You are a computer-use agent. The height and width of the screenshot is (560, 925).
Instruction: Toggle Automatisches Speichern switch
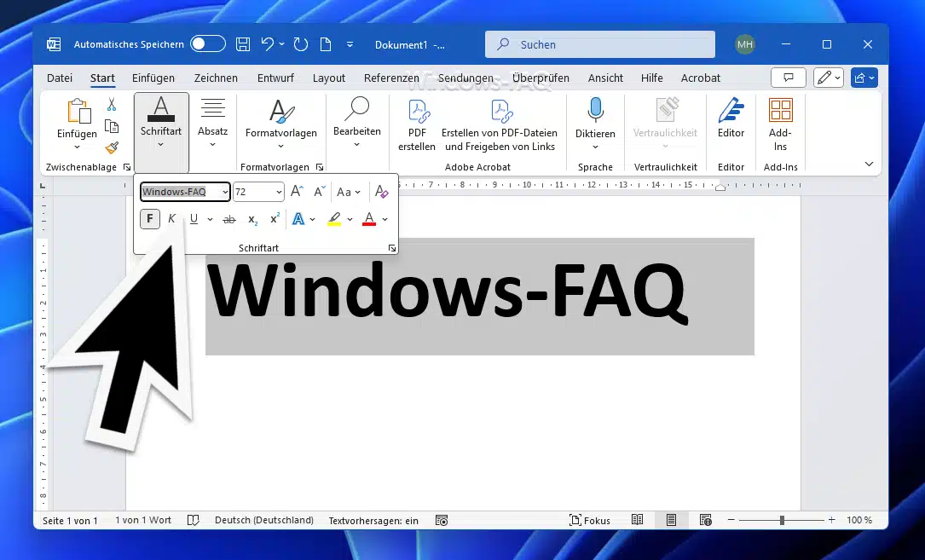click(208, 44)
